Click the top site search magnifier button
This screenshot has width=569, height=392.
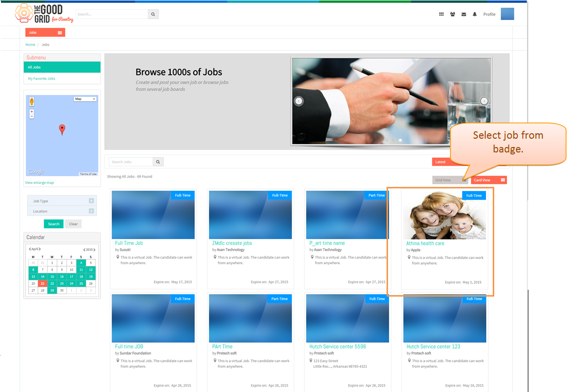tap(153, 14)
